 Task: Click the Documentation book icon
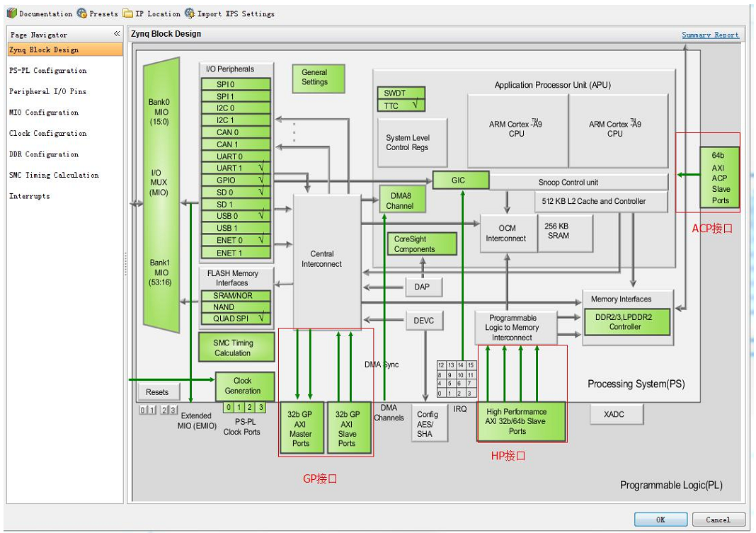click(11, 13)
